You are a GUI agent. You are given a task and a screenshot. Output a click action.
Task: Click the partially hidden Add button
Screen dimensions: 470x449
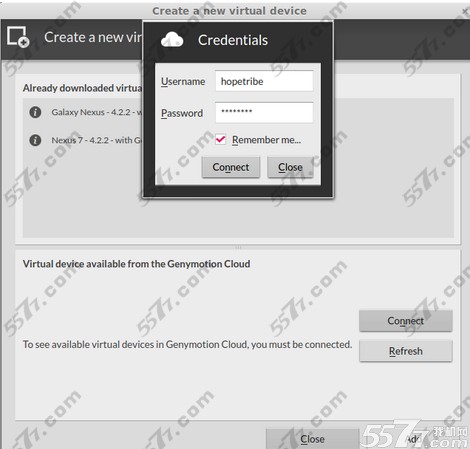413,439
